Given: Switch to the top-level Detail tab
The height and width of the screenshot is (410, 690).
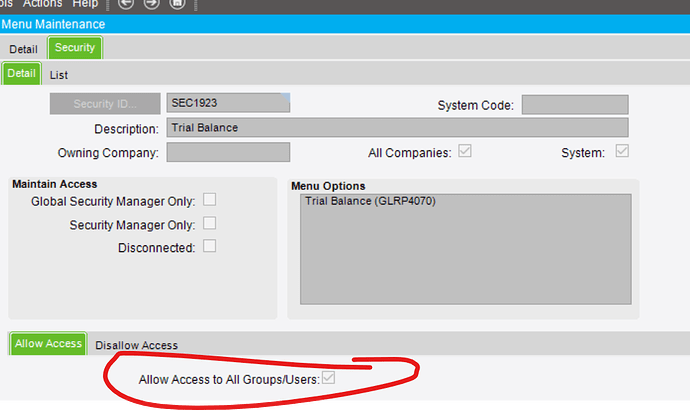Looking at the screenshot, I should [x=23, y=49].
